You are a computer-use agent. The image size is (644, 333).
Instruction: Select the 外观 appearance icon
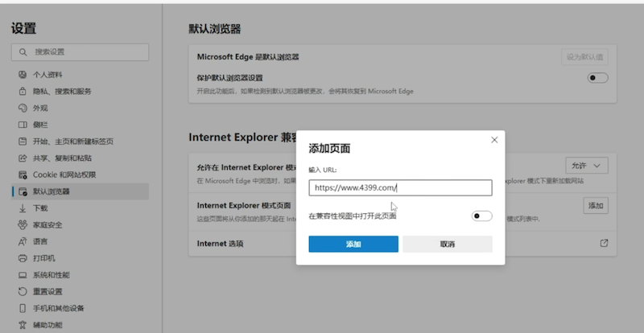23,108
